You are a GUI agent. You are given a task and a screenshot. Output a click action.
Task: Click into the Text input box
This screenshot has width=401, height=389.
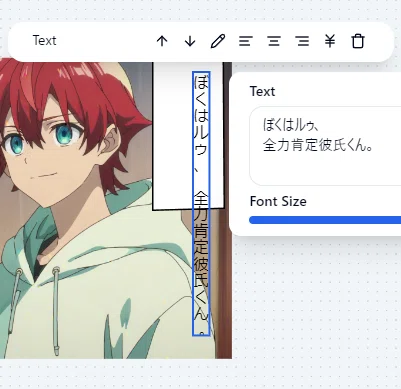pyautogui.click(x=325, y=146)
